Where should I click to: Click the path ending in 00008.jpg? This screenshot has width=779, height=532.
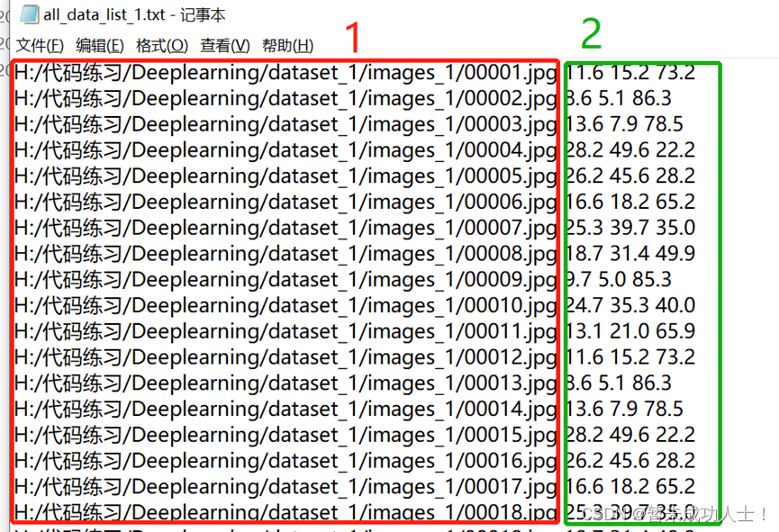[x=285, y=254]
